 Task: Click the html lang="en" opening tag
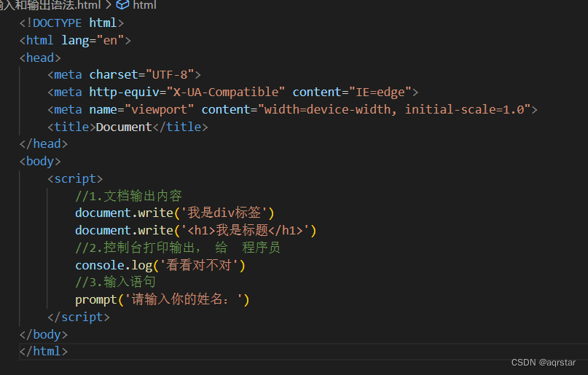tap(75, 40)
